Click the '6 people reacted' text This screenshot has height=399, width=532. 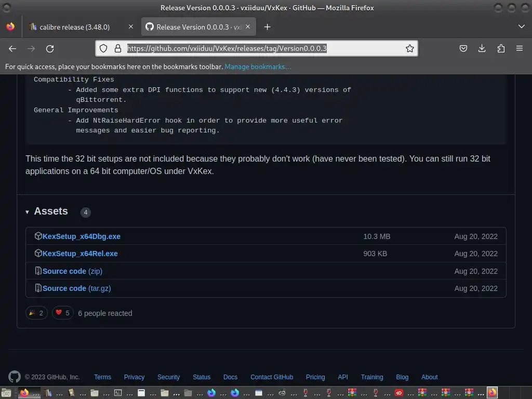point(105,313)
